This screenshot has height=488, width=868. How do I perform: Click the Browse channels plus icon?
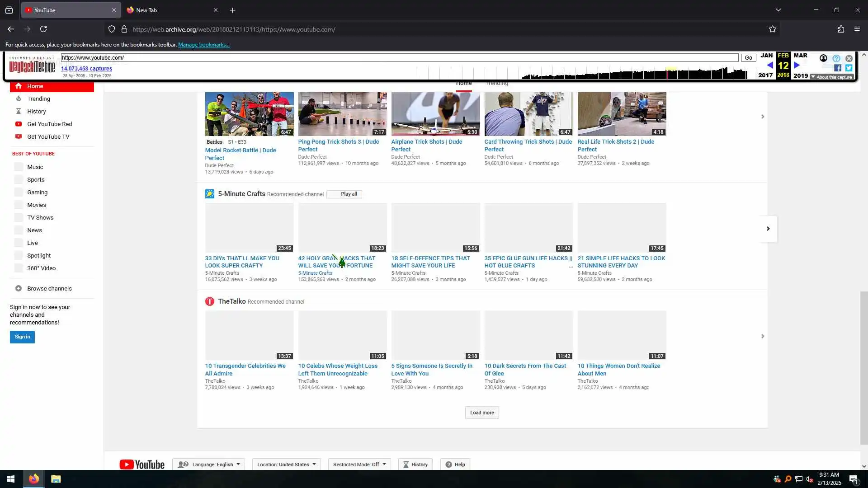click(x=19, y=288)
